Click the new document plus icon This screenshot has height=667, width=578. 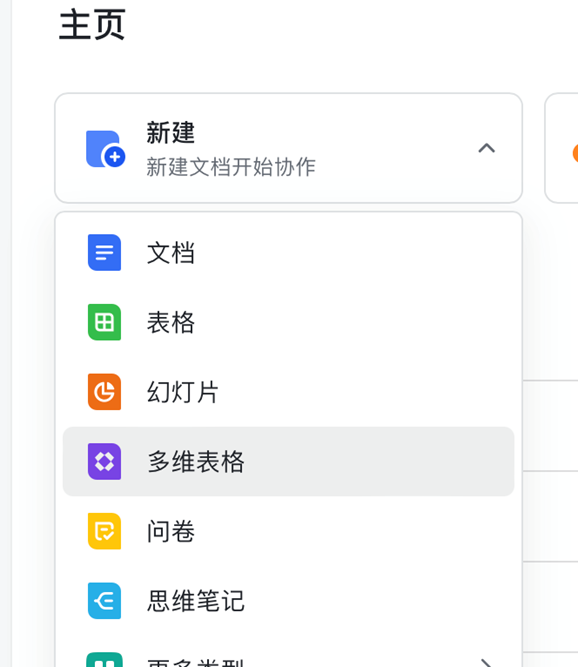click(x=105, y=149)
